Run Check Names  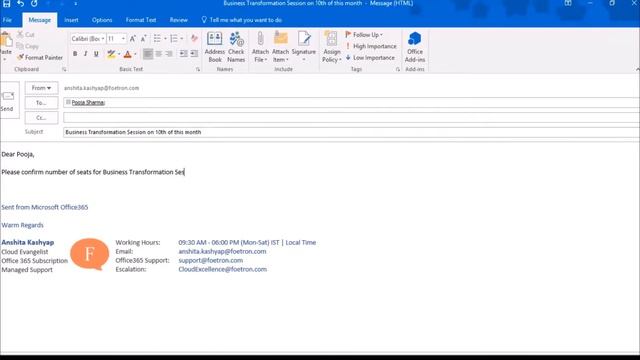point(236,47)
